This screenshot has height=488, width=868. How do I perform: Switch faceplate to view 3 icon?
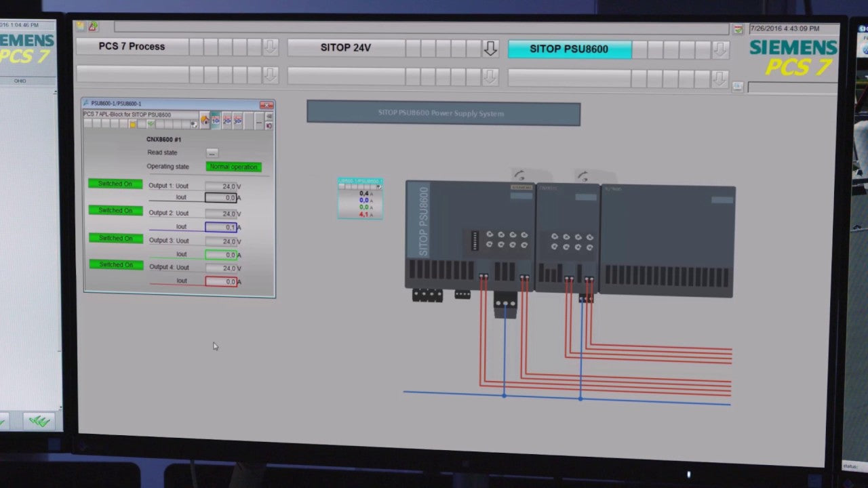(237, 121)
